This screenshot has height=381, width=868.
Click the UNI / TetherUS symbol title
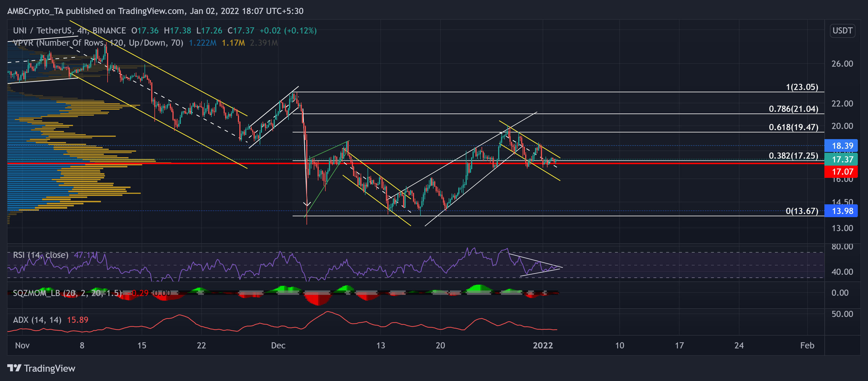pos(42,31)
